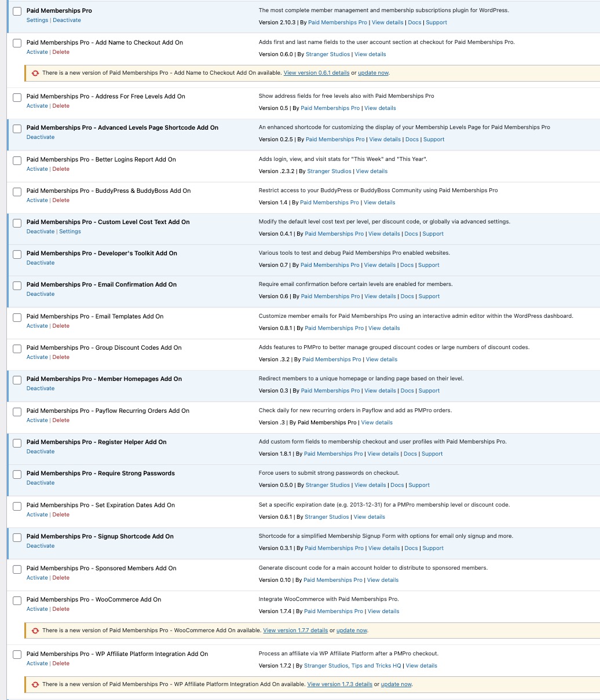View details of Payflow Recurring Orders Add On

[x=377, y=423]
